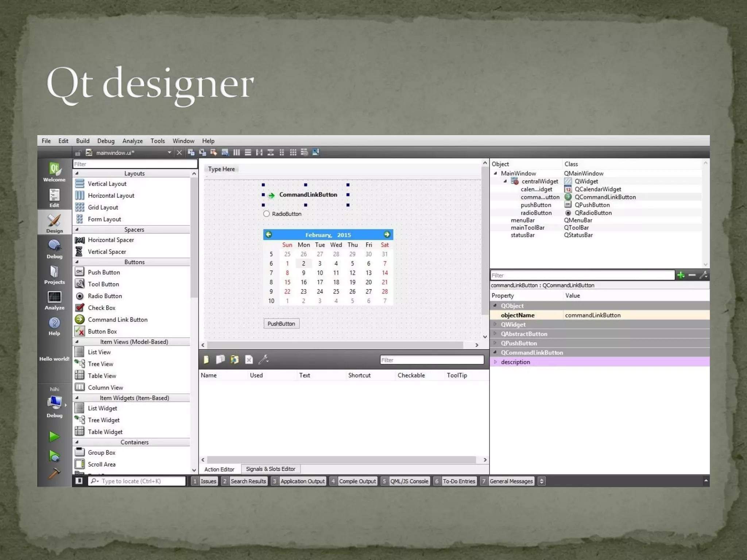
Task: Open the Welcome mode in sidebar
Action: (54, 171)
